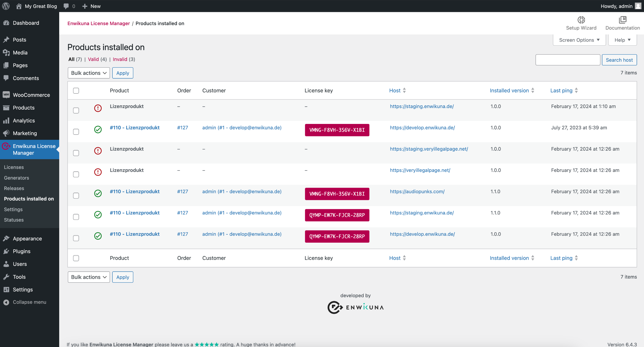Click the Enwikuna logo in footer
The image size is (644, 347).
pos(355,307)
